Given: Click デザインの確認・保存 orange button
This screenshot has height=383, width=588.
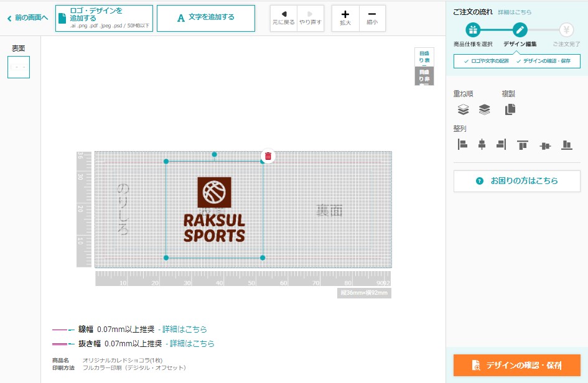Looking at the screenshot, I should click(x=516, y=365).
